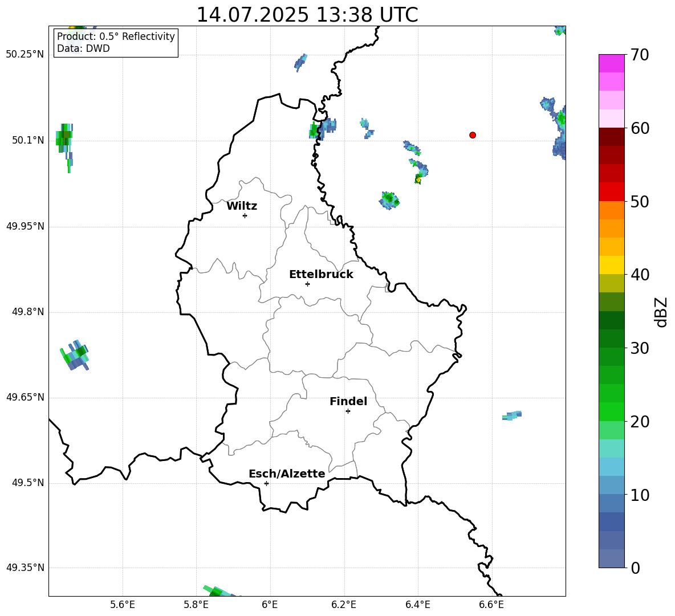Click the 49.5°N latitude label
Viewport: 675px width, 616px height.
tap(29, 482)
